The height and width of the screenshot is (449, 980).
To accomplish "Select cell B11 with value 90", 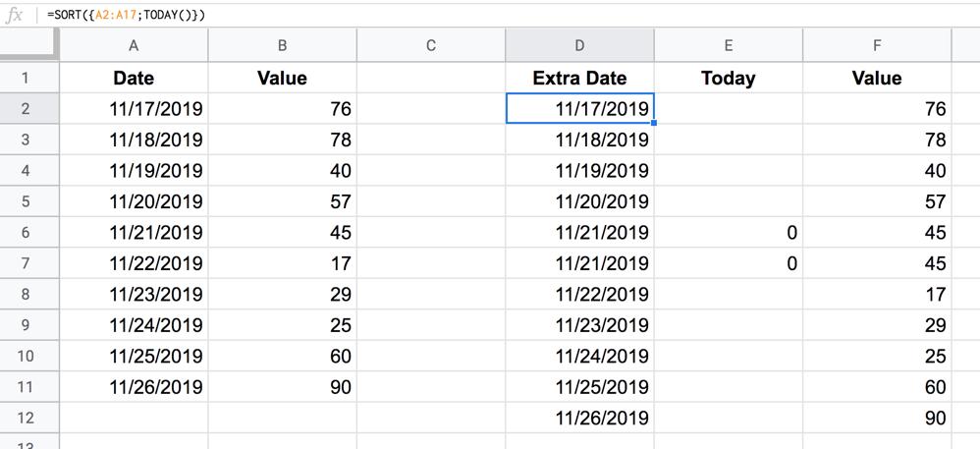I will (283, 387).
